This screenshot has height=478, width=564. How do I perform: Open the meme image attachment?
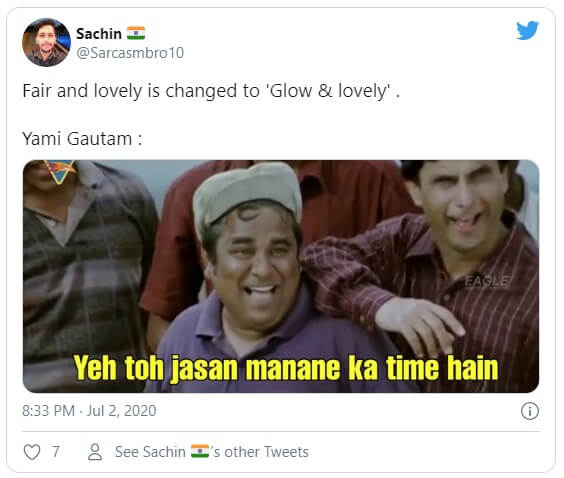(281, 276)
